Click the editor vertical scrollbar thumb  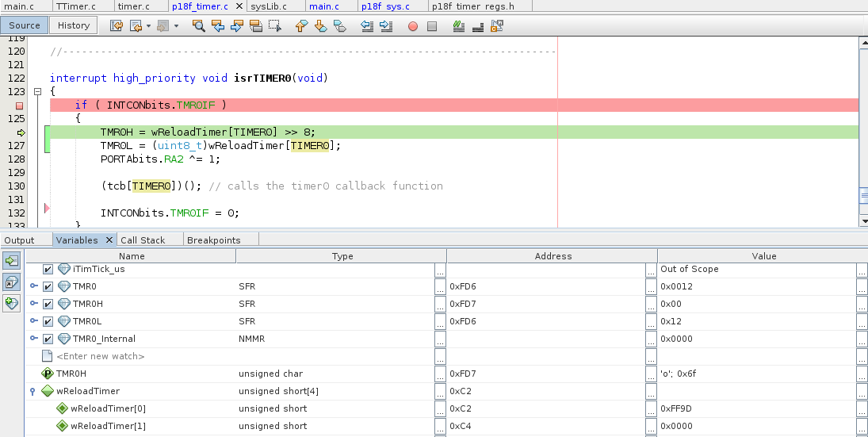(863, 195)
